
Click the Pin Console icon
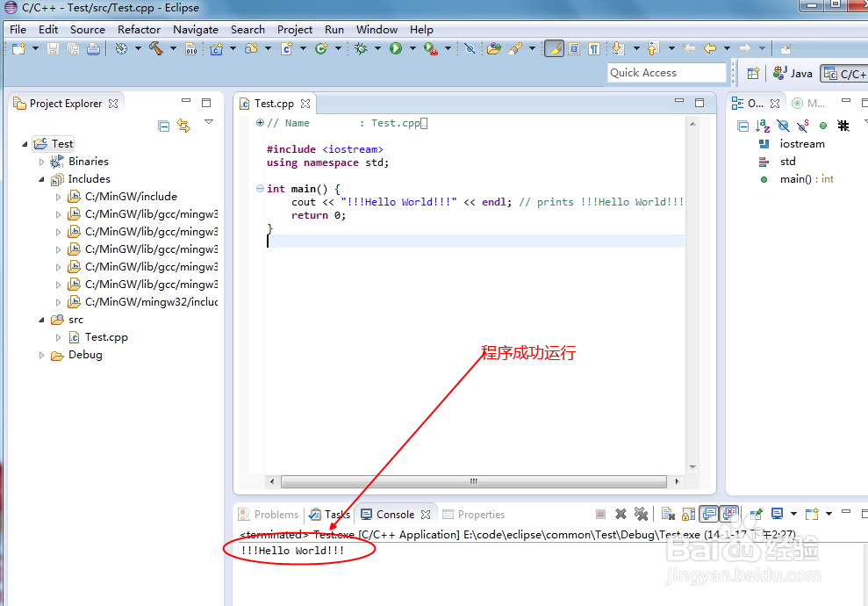(757, 514)
